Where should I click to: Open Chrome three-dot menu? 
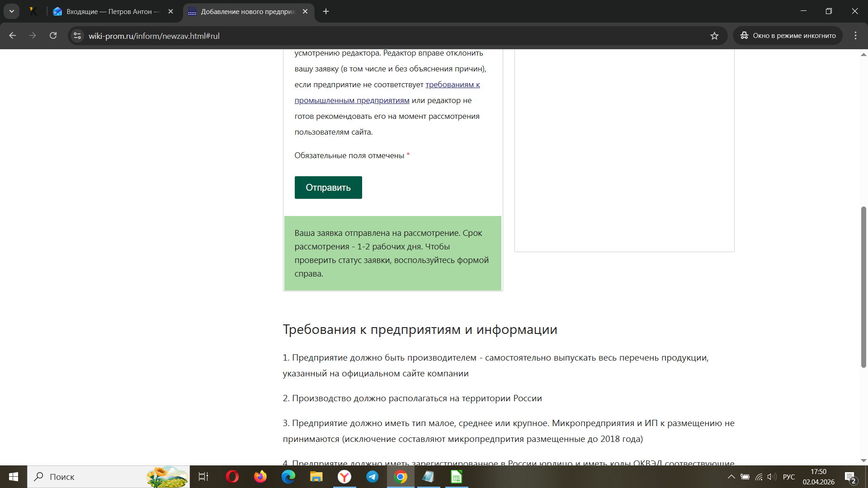(x=855, y=36)
